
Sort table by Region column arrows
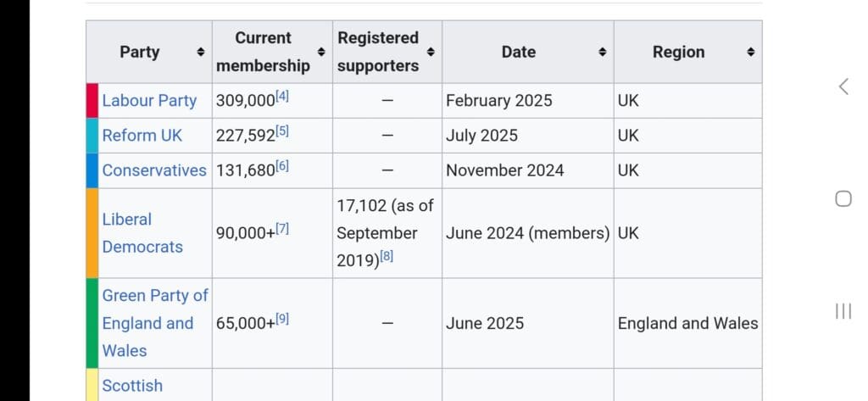click(x=750, y=52)
